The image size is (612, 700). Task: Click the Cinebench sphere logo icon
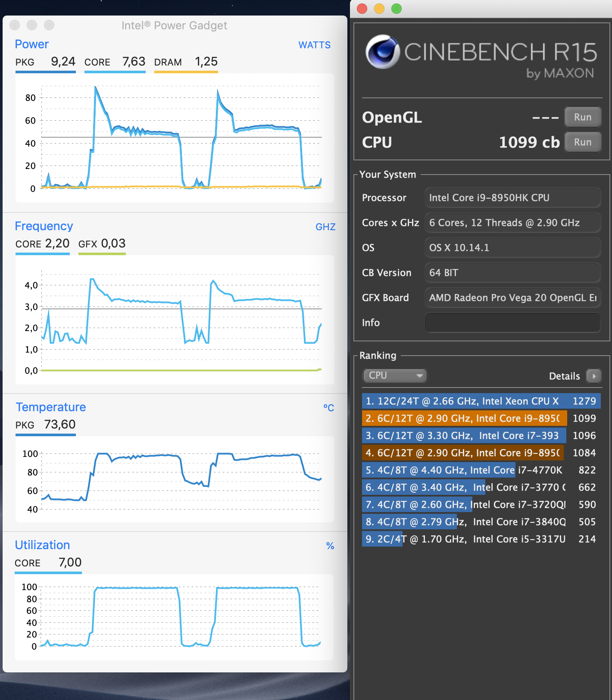click(x=382, y=52)
